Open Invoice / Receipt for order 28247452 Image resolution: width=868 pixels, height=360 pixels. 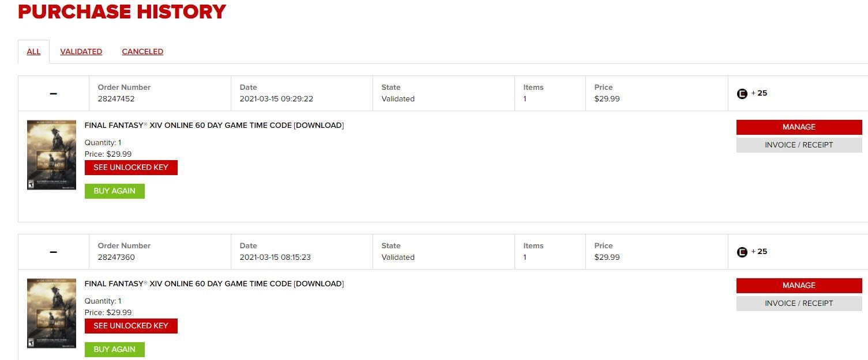tap(799, 145)
